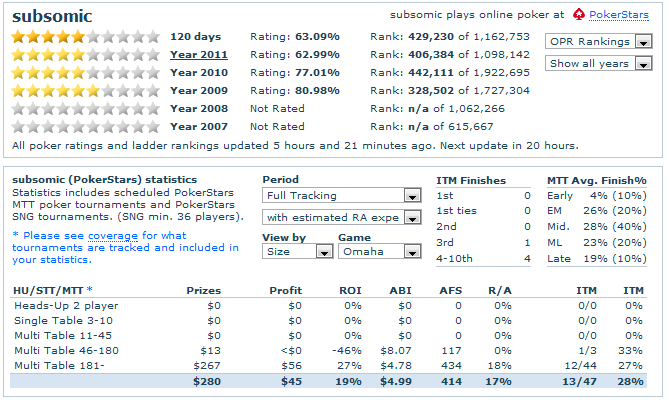Click the 120 days star rating
The height and width of the screenshot is (402, 669).
click(x=85, y=37)
